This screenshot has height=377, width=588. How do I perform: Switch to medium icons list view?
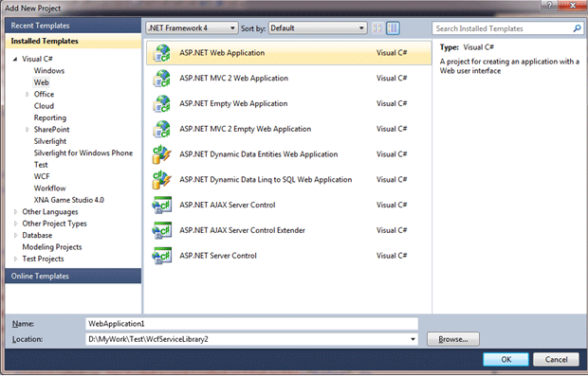[x=393, y=28]
